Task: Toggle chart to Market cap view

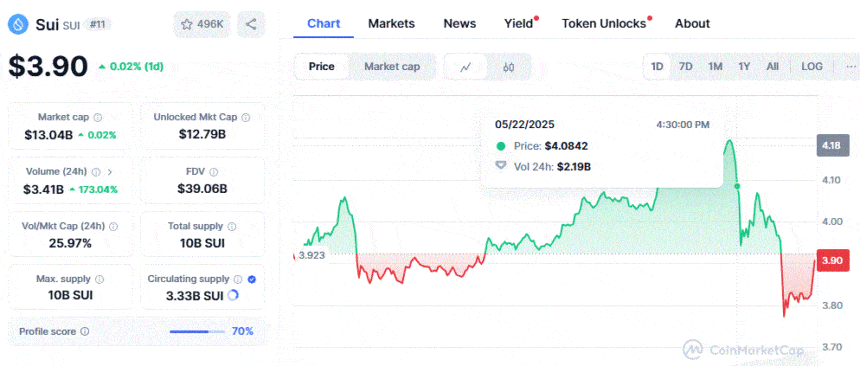Action: click(x=392, y=67)
